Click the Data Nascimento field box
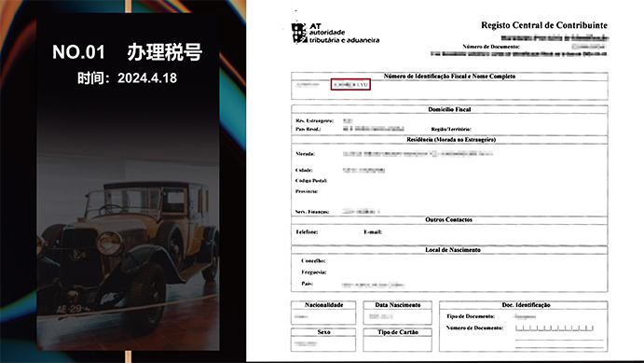644x363 pixels. pos(398,313)
